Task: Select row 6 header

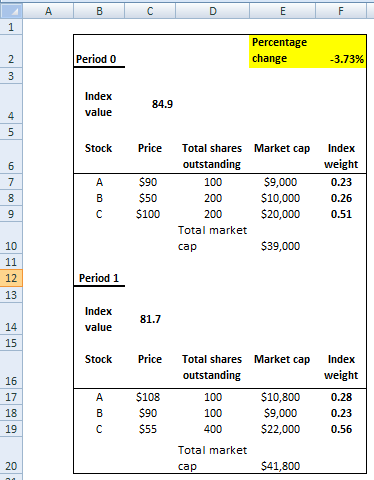Action: coord(11,157)
